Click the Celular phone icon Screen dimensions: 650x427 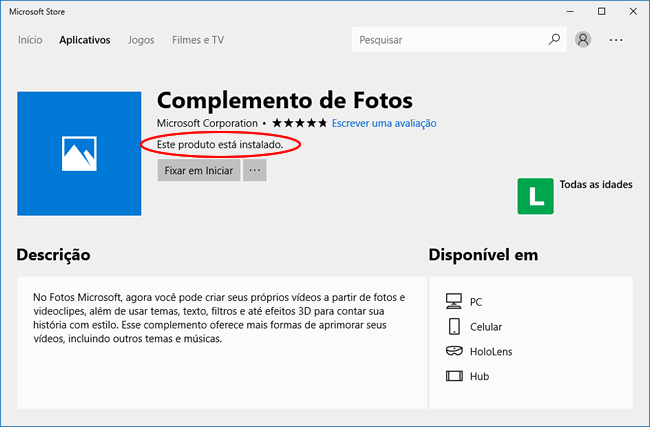tap(454, 326)
